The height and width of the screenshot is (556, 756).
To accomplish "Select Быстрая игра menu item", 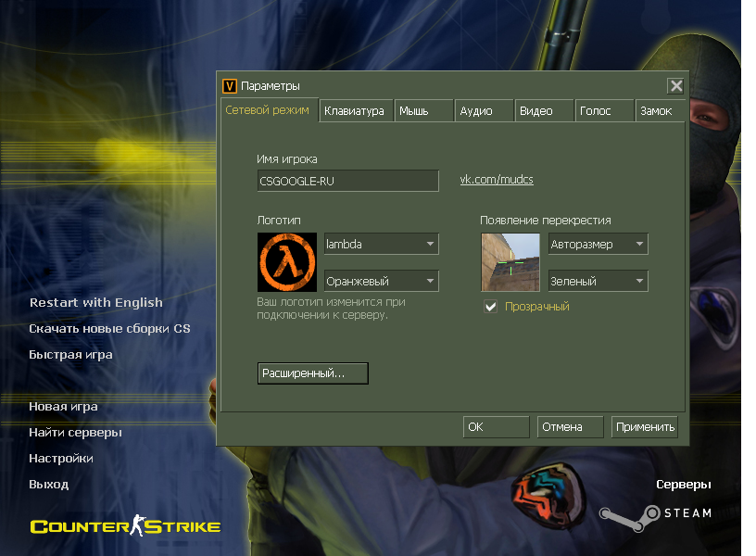I will [x=70, y=354].
